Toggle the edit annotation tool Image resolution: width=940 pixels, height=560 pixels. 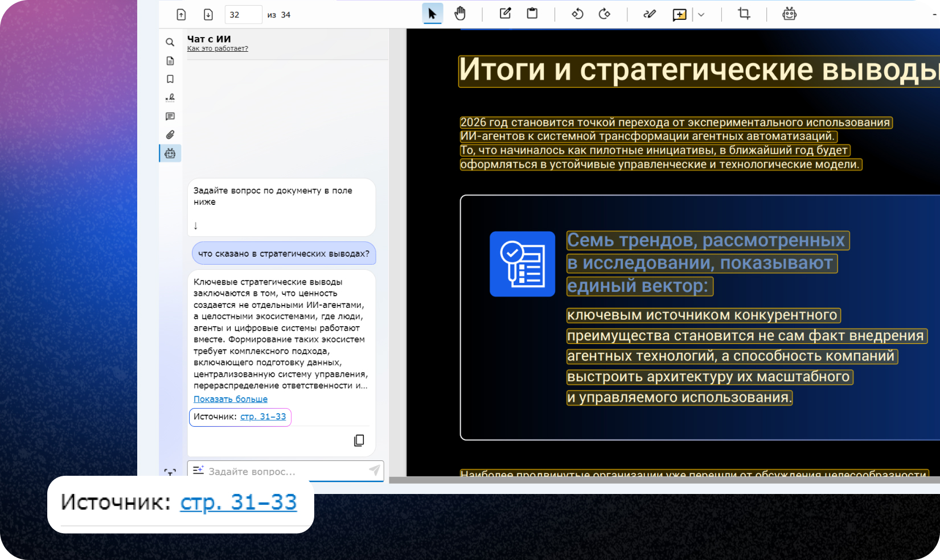coord(504,13)
